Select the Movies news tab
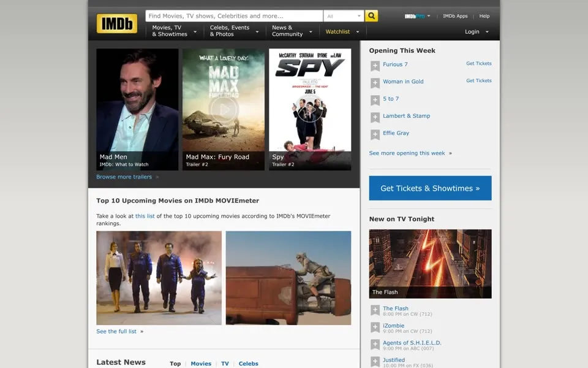 (x=201, y=364)
